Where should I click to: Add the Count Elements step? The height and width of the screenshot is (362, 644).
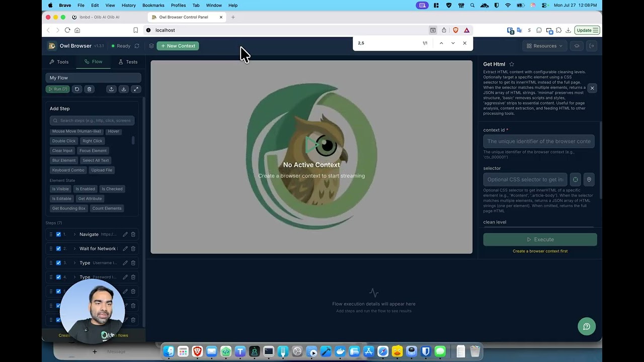click(107, 208)
